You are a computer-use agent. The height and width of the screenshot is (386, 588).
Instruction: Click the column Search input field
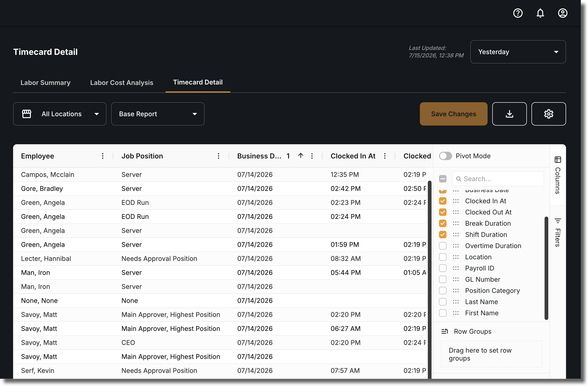498,179
